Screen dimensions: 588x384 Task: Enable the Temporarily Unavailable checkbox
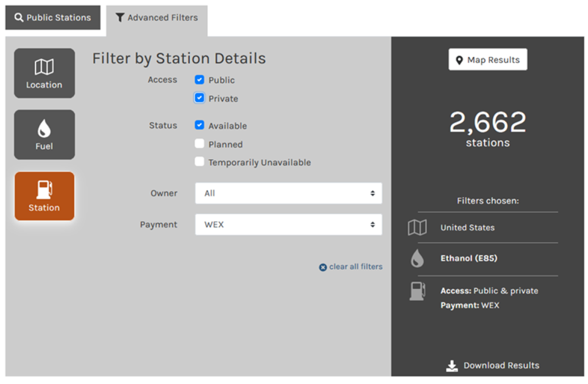(x=199, y=162)
